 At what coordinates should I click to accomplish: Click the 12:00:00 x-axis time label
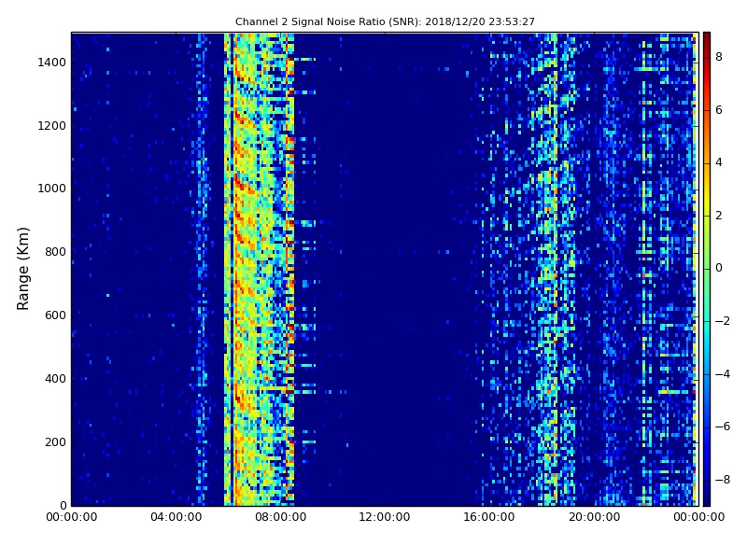(385, 517)
